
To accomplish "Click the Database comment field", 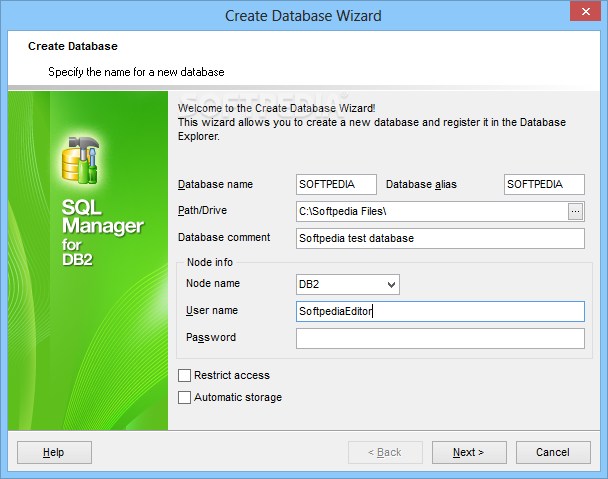I will [x=440, y=238].
